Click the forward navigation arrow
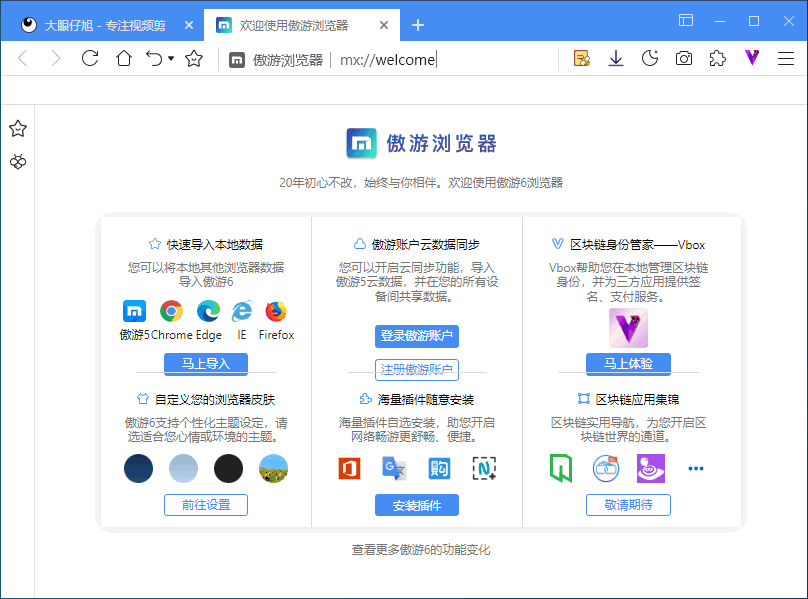 pos(56,58)
